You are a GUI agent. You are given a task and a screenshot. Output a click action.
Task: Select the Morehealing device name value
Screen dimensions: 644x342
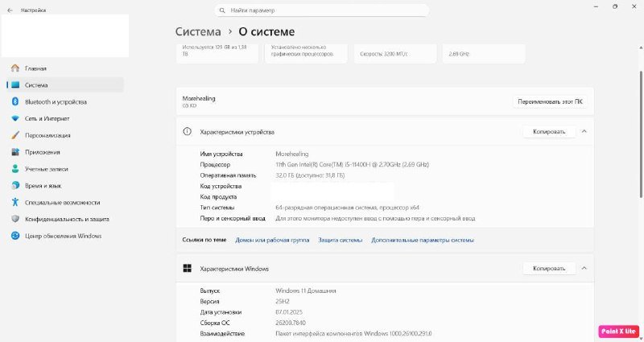pyautogui.click(x=291, y=154)
